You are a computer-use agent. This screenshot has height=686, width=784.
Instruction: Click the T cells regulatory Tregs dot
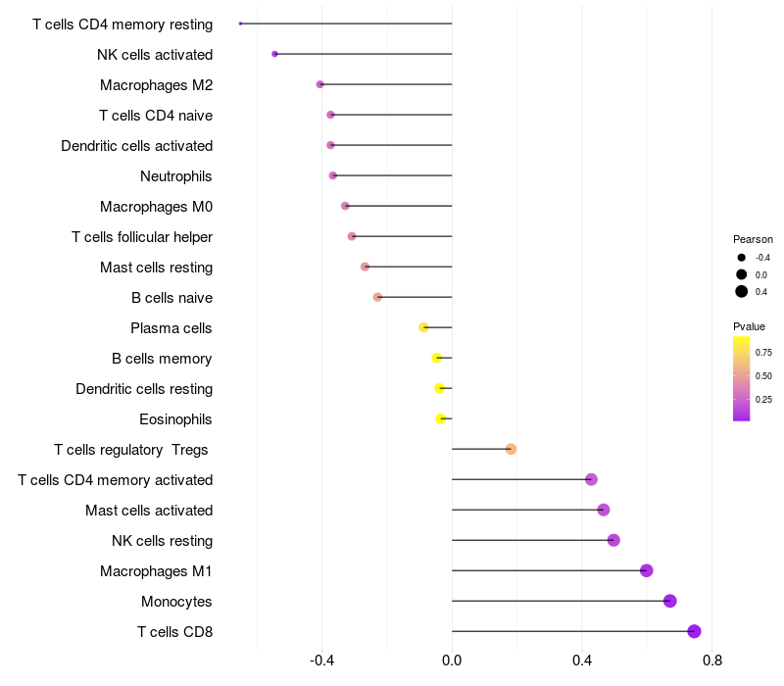pos(511,449)
